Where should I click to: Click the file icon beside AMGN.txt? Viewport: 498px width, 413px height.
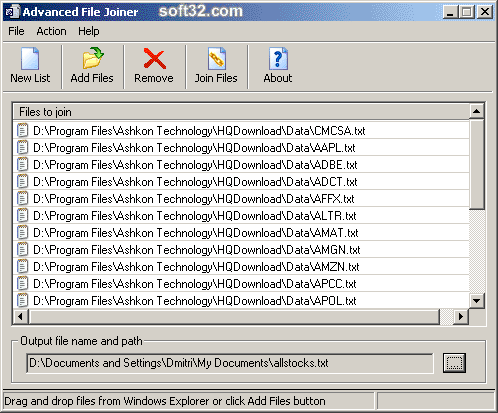(22, 249)
